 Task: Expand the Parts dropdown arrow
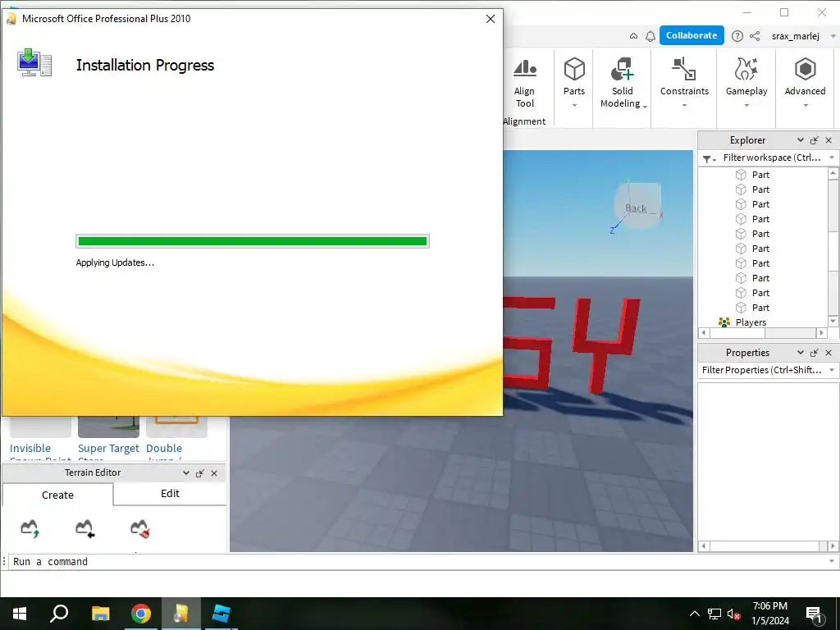coord(574,106)
